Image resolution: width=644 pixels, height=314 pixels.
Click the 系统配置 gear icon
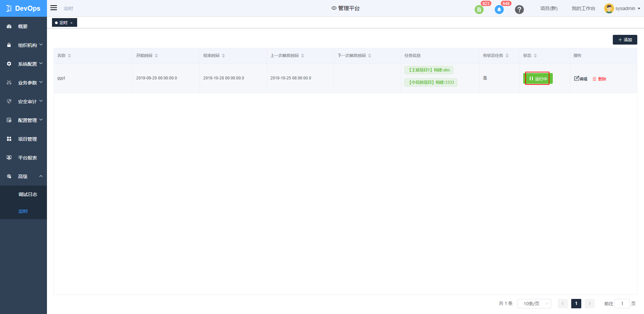pos(9,64)
